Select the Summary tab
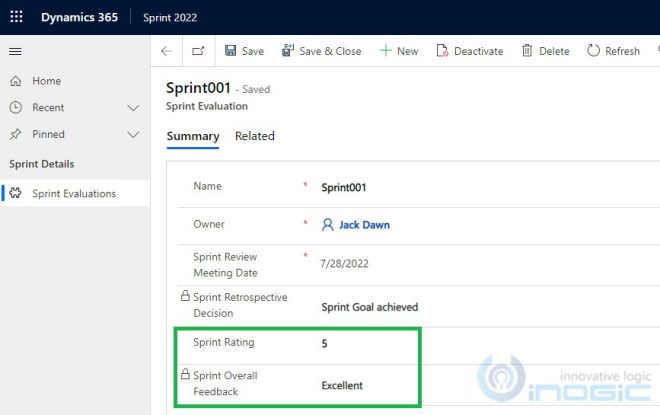Screen dimensions: 660x415 (x=192, y=136)
